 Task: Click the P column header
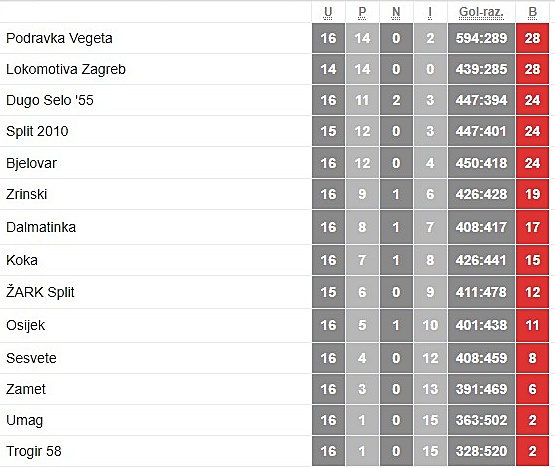(x=362, y=13)
